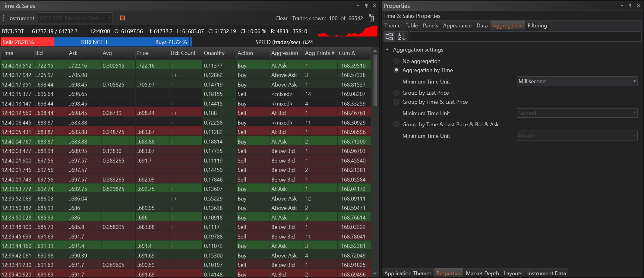Select Group by Last Price radio button
644x278 pixels.
pos(396,93)
